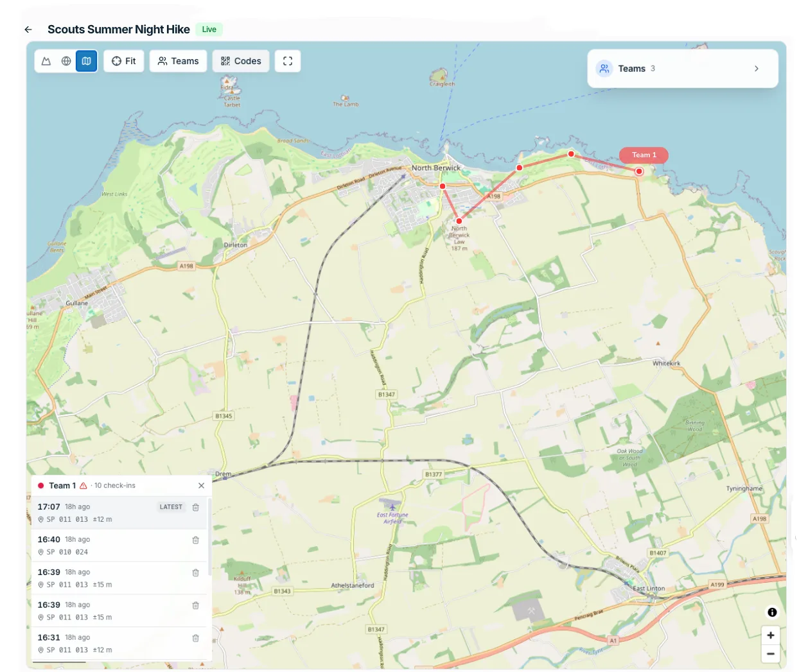
Task: Delete the 16:31 check-in
Action: [196, 638]
